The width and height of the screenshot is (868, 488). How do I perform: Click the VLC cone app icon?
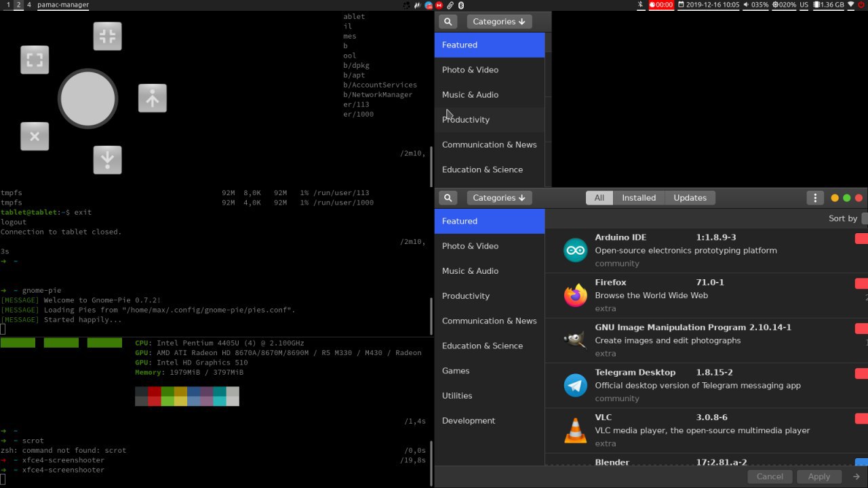(x=575, y=430)
